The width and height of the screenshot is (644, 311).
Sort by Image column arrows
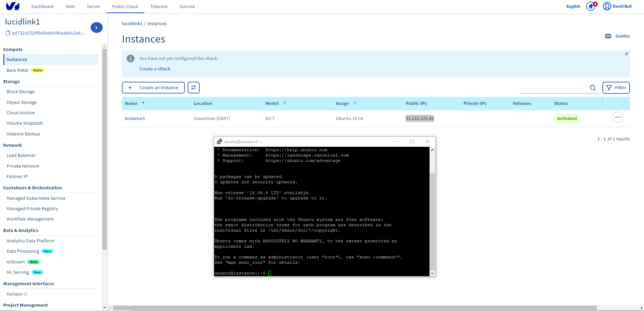click(x=355, y=103)
